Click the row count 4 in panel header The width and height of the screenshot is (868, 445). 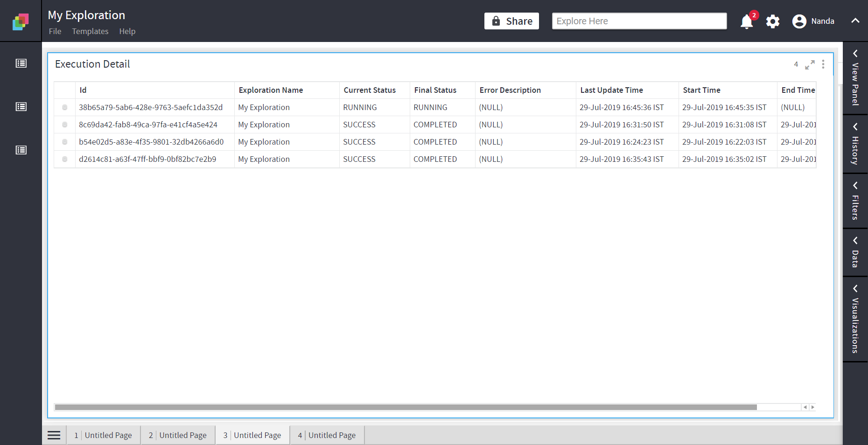[x=796, y=64]
